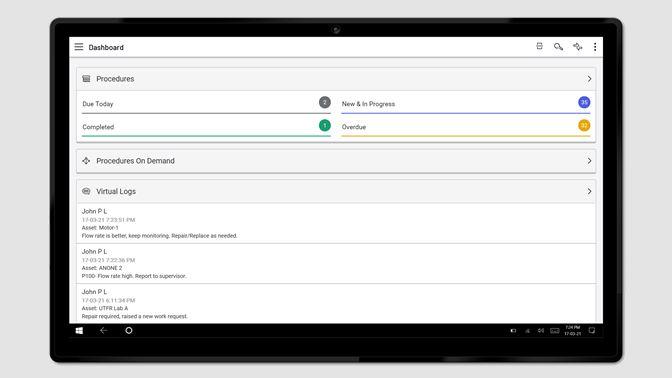Click the New & In Progress count badge

(x=584, y=102)
